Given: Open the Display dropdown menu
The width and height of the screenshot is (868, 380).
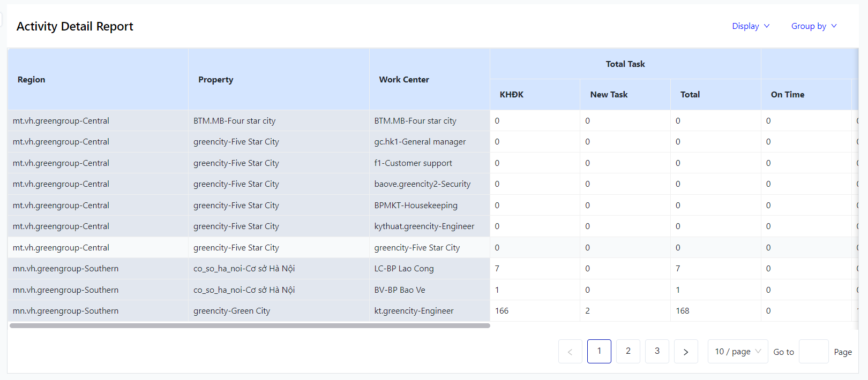Looking at the screenshot, I should pos(750,26).
